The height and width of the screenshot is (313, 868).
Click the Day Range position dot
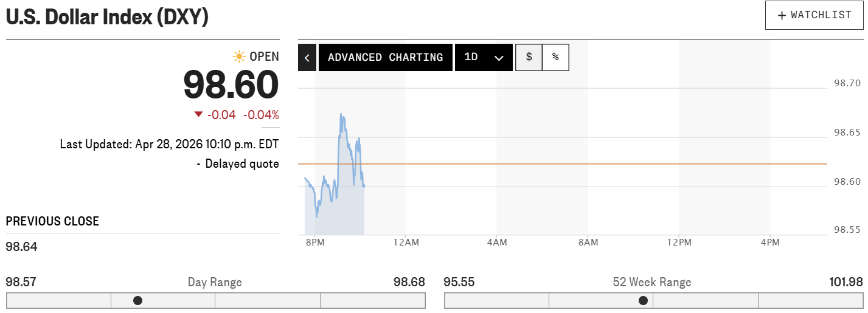click(x=138, y=300)
